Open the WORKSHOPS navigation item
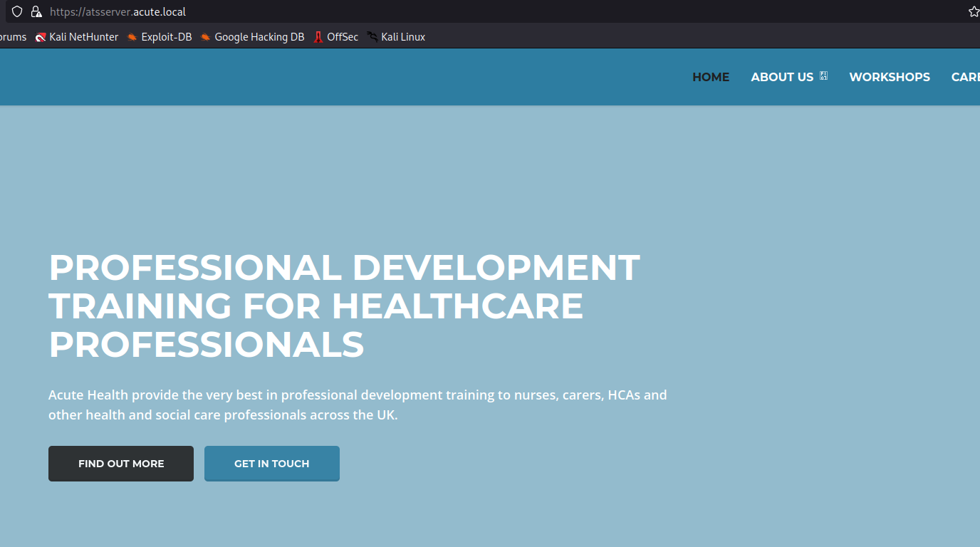 889,77
